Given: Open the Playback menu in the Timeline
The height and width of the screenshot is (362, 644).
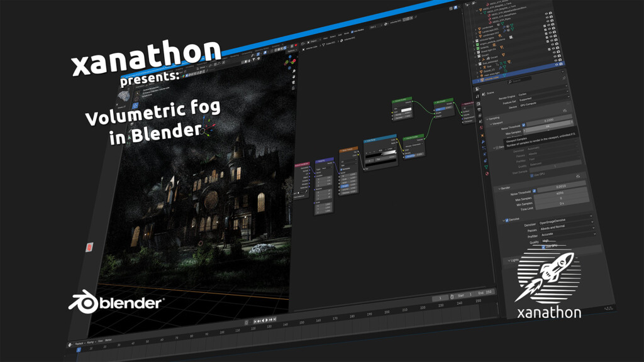Looking at the screenshot, I should pyautogui.click(x=77, y=344).
